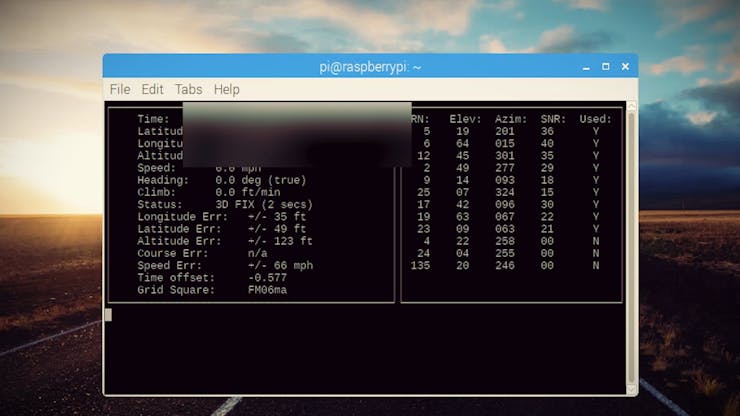Click SNR value 36
The height and width of the screenshot is (416, 740).
tap(547, 131)
